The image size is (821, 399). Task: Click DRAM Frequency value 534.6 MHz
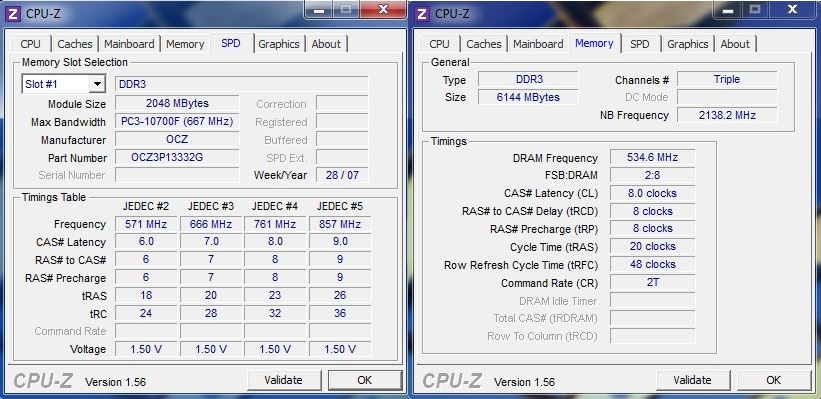tap(652, 157)
